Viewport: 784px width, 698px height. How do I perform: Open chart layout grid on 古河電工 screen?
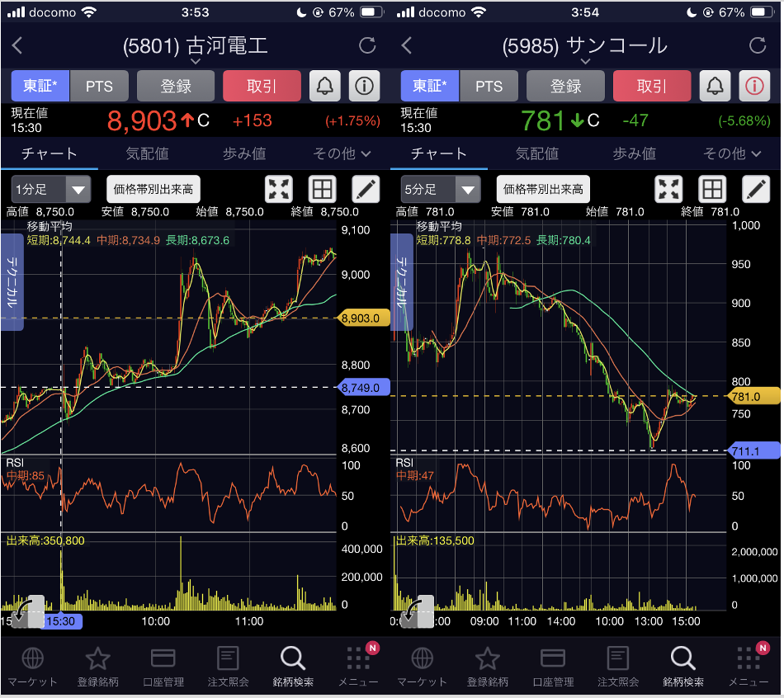coord(322,190)
